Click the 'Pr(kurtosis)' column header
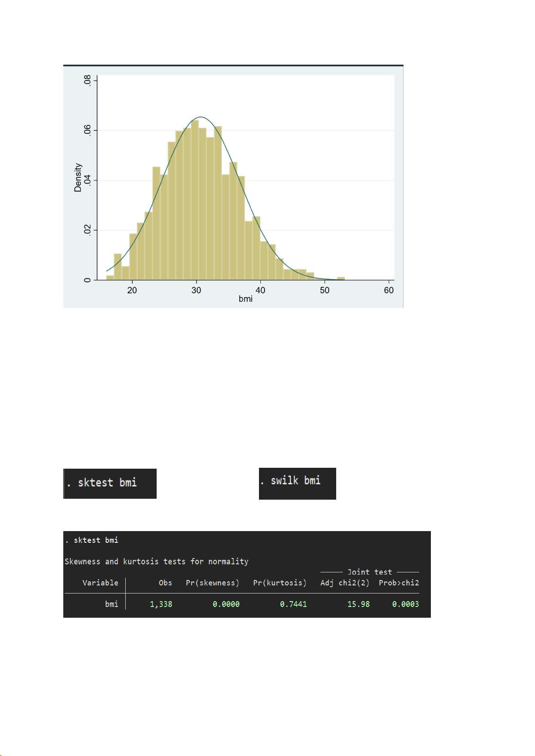Image resolution: width=535 pixels, height=756 pixels. [280, 583]
